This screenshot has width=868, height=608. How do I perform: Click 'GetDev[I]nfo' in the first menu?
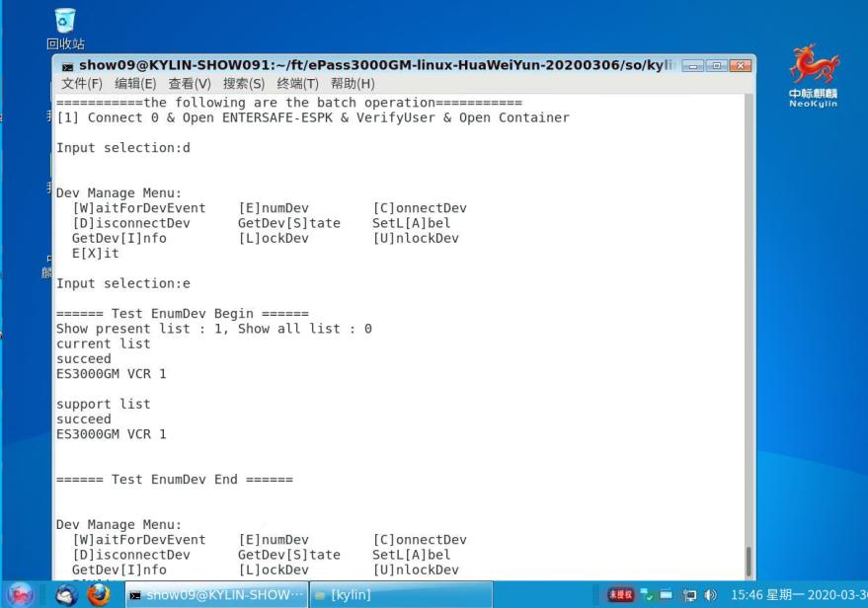(x=119, y=239)
